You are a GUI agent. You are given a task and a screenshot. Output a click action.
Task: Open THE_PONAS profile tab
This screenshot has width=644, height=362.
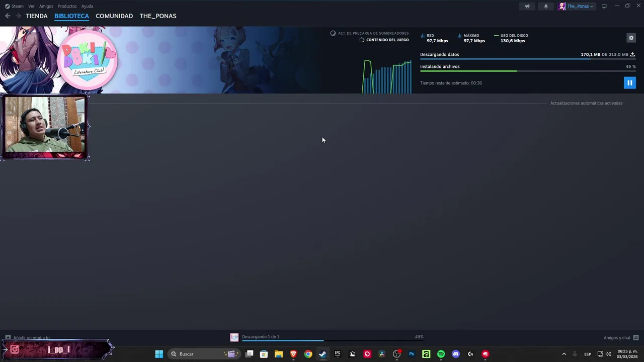[158, 16]
